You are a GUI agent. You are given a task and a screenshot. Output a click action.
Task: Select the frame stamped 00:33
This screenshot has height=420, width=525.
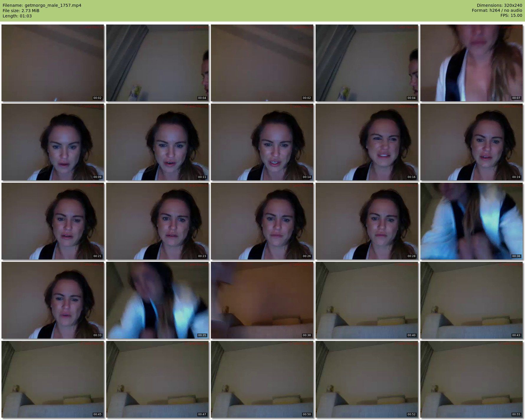pyautogui.click(x=52, y=300)
